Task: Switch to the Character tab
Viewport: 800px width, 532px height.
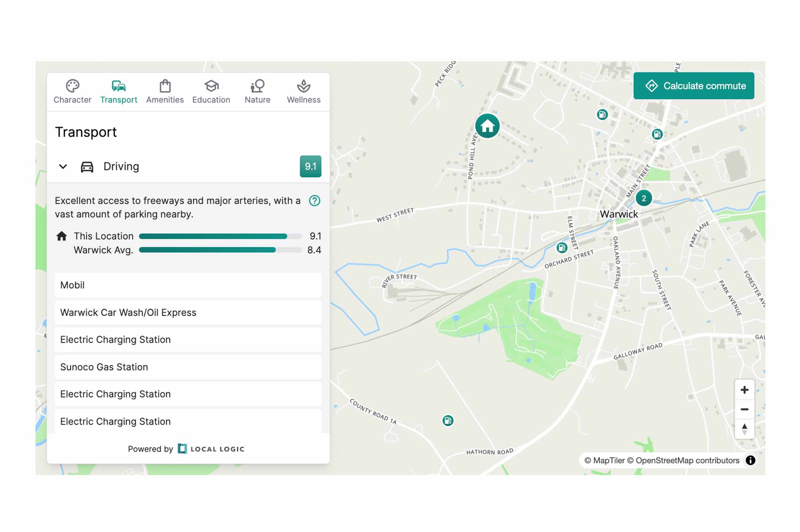Action: point(72,92)
